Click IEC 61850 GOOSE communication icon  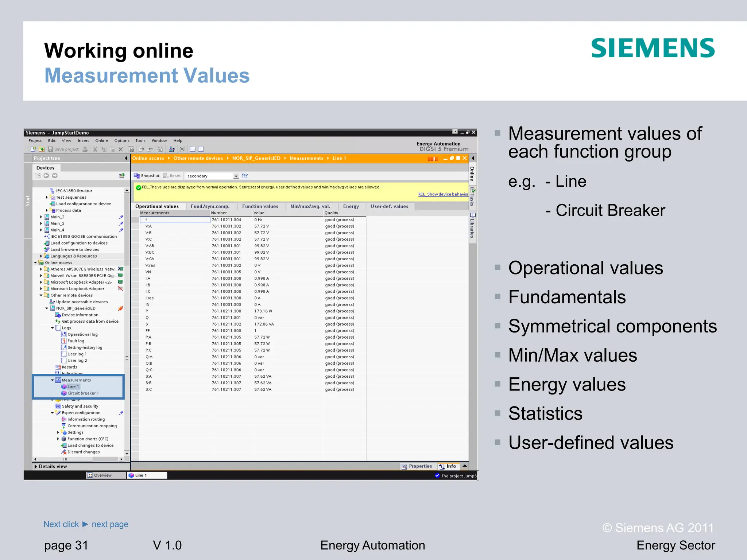[47, 237]
